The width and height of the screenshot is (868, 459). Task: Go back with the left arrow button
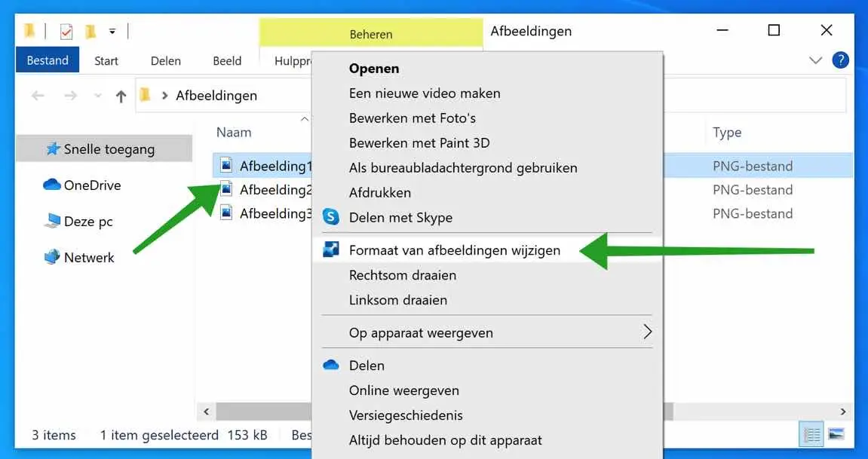pos(38,96)
